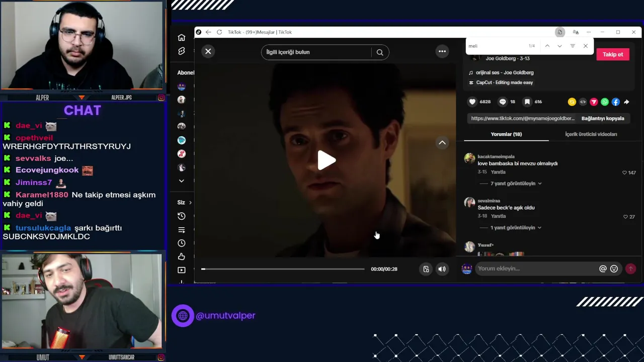Open Liked videos thumbs-up icon in the sidebar
The width and height of the screenshot is (644, 362).
pos(182,257)
